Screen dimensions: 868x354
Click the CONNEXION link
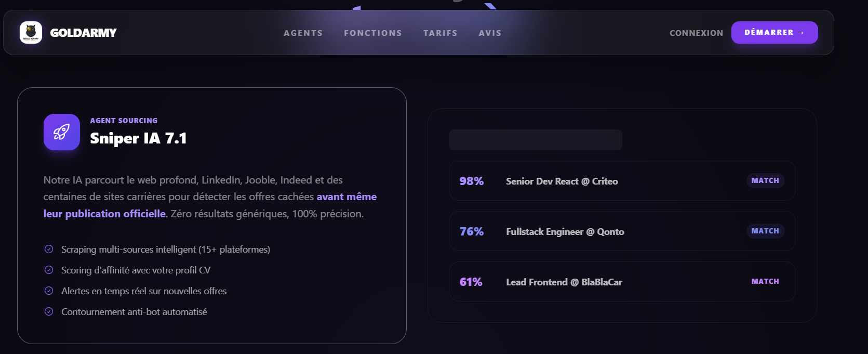click(696, 33)
